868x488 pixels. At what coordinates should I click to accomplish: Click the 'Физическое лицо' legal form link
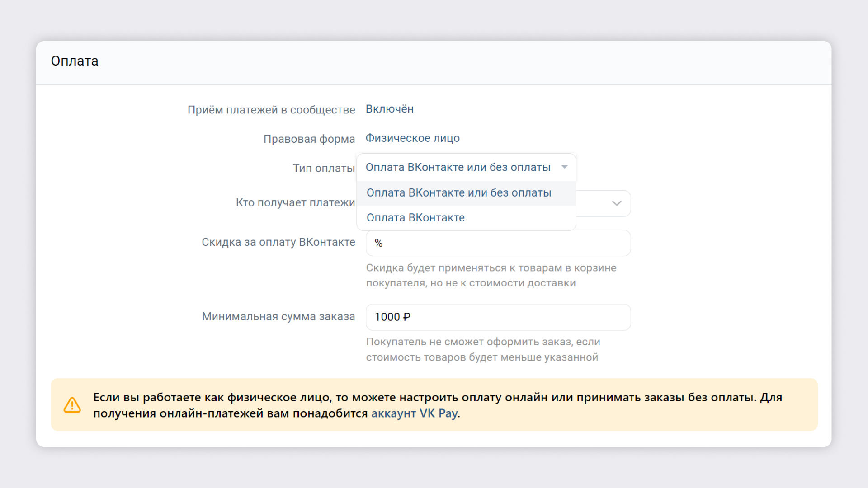412,138
